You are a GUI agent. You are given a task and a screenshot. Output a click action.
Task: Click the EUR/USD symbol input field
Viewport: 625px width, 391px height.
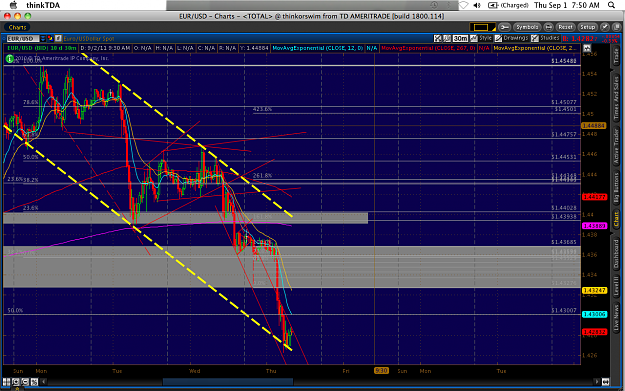pos(23,39)
